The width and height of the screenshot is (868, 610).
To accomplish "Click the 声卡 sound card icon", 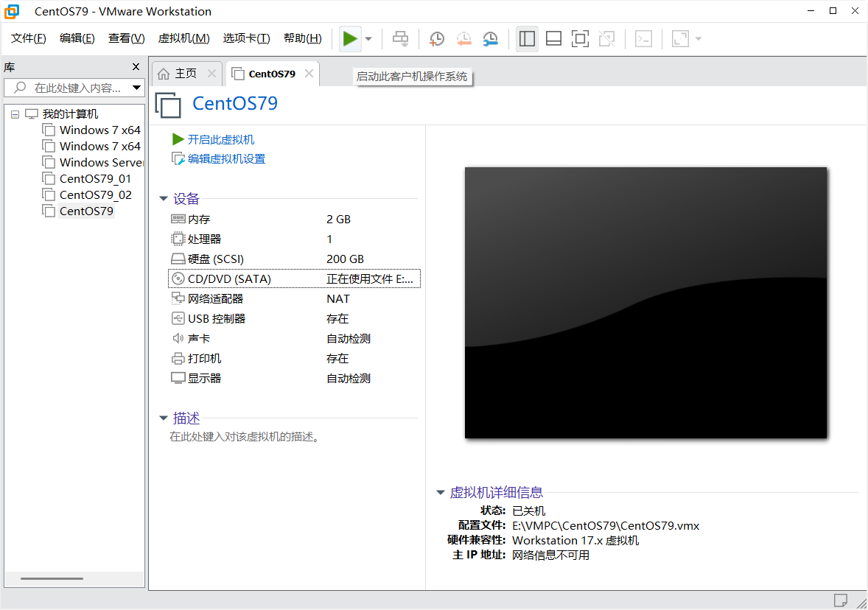I will 178,338.
